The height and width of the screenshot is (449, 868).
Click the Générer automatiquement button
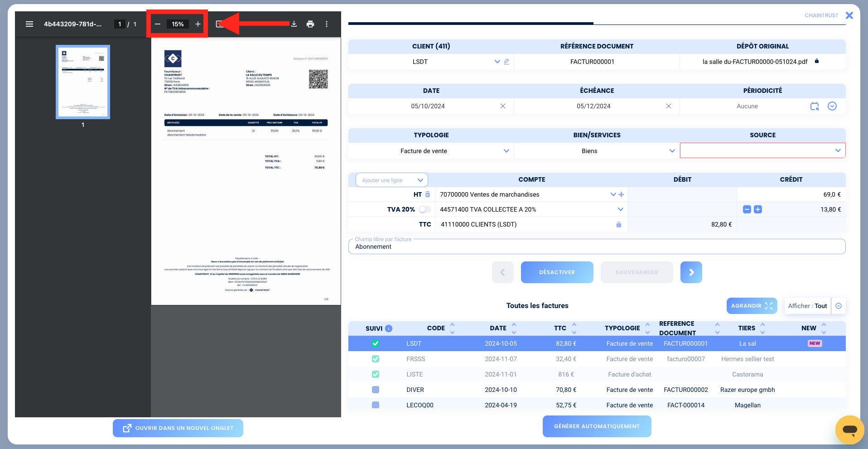click(597, 426)
